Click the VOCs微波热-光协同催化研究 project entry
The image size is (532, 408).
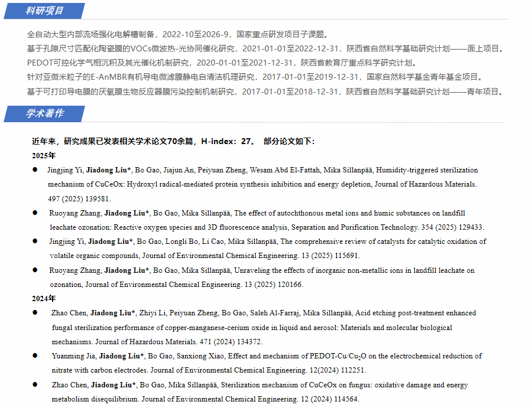pyautogui.click(x=265, y=48)
